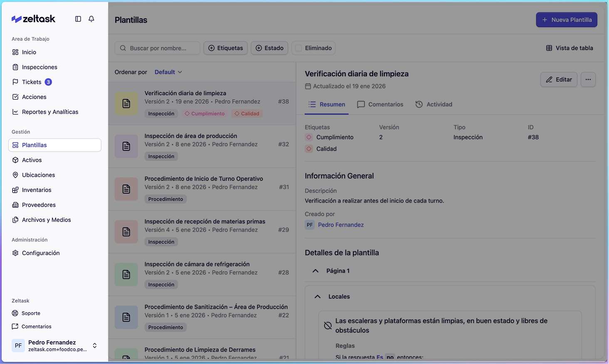Enable the Eliminado filter checkbox
Viewport: 609px width, 364px height.
click(299, 48)
